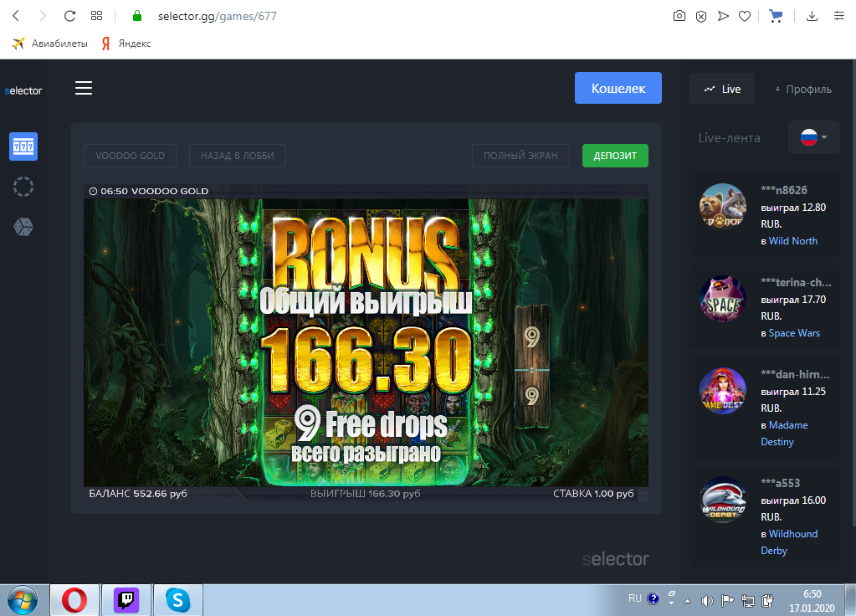
Task: Click the network tray icon
Action: coord(748,601)
